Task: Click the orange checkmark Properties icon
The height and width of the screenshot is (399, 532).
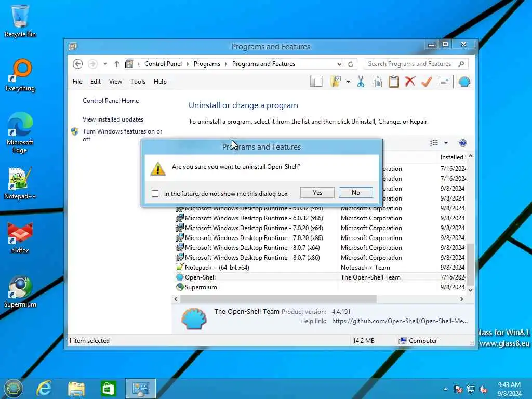Action: click(x=427, y=82)
